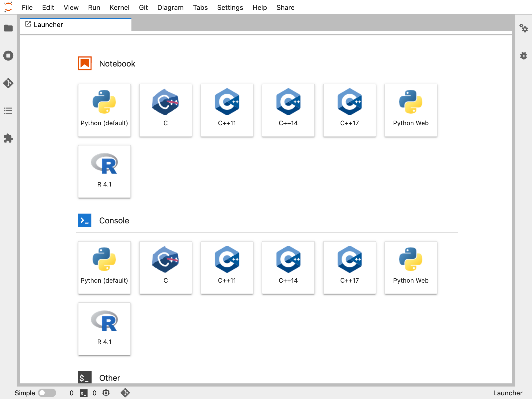Open the File menu
The image size is (532, 399).
pyautogui.click(x=27, y=8)
